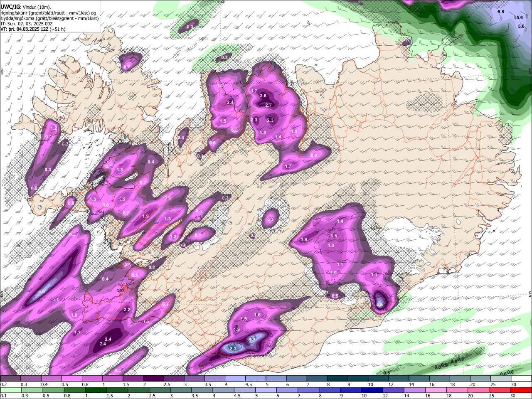The width and height of the screenshot is (532, 399).
Task: Click the 2.6 snowfall value on the map
Action: coord(263,96)
